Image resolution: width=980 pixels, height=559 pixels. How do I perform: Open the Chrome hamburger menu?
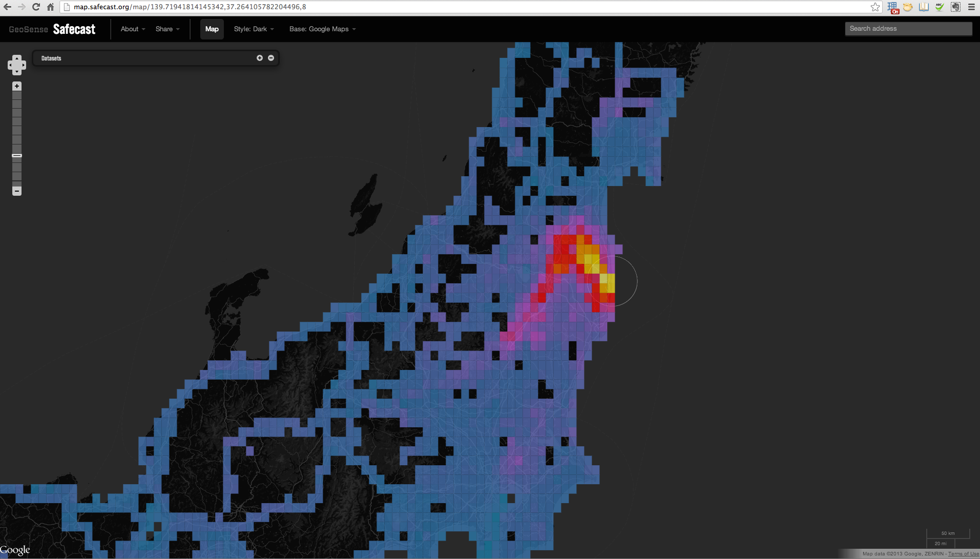point(971,7)
